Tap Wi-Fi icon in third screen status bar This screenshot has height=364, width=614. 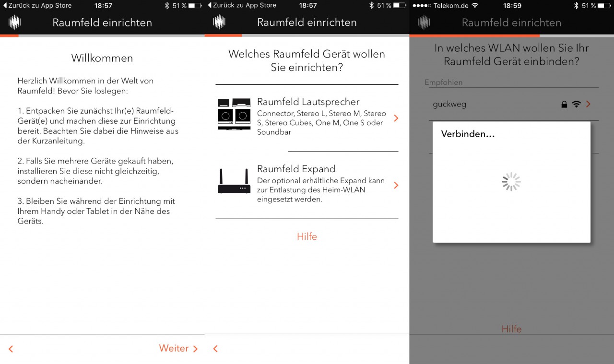point(475,5)
